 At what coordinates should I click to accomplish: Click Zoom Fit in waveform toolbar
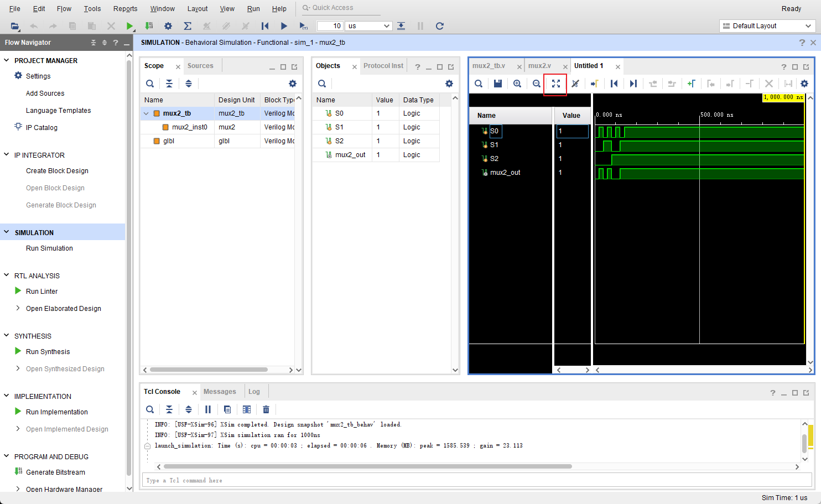click(555, 84)
